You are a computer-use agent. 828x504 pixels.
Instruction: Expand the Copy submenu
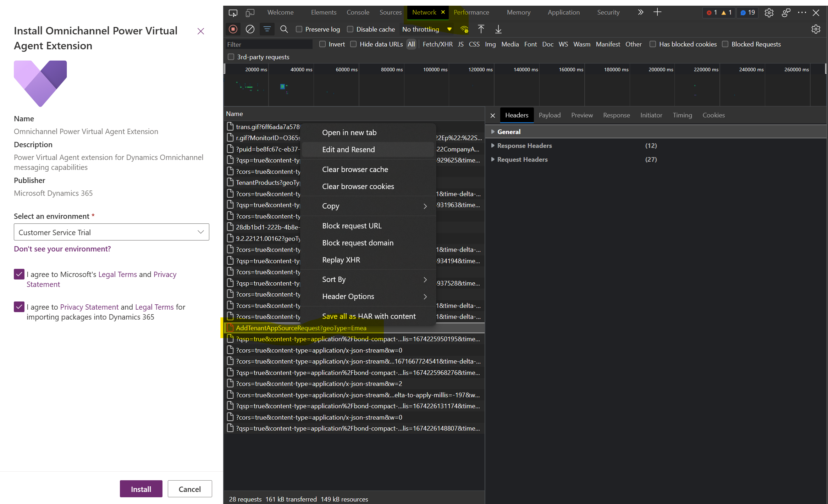pos(368,206)
